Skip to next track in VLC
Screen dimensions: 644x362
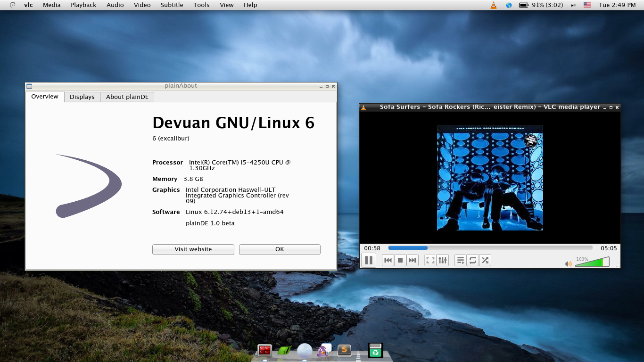click(413, 260)
